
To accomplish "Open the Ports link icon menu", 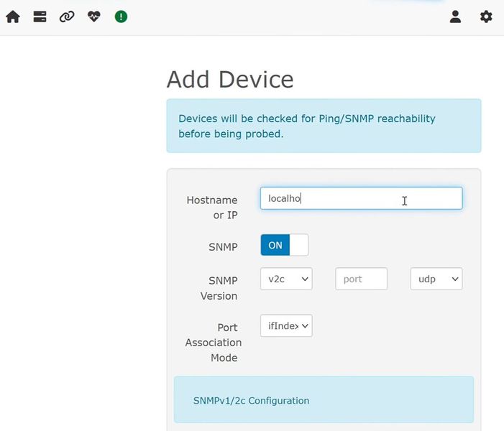I will point(67,17).
